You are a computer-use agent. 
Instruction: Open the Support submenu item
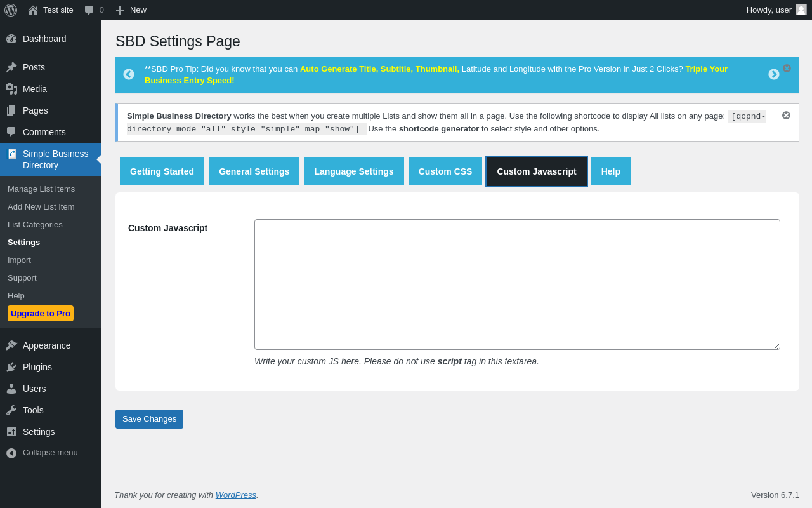22,277
